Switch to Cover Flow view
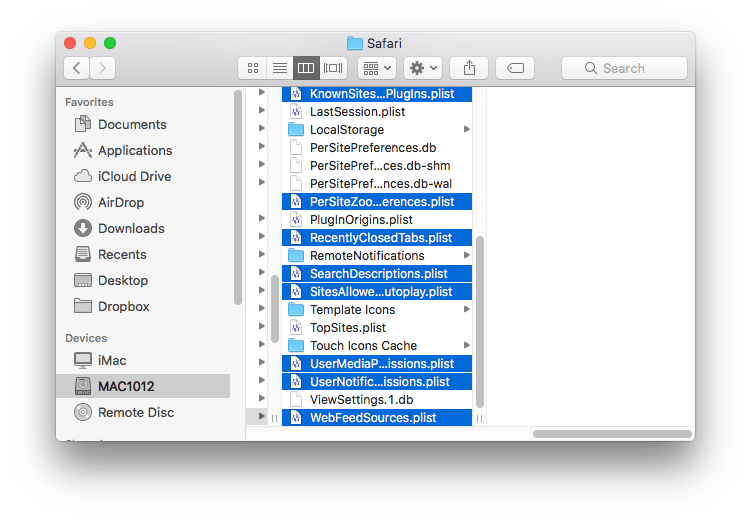The image size is (751, 521). [333, 68]
